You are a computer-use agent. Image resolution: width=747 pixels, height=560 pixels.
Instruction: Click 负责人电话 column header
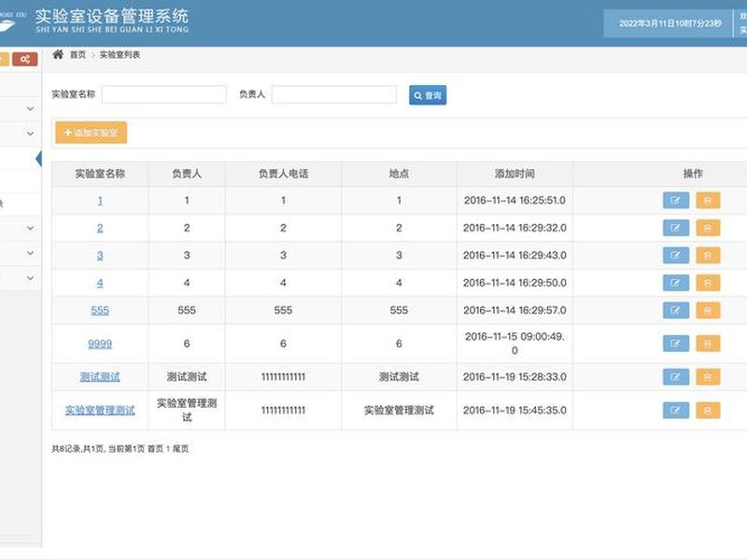(x=283, y=174)
